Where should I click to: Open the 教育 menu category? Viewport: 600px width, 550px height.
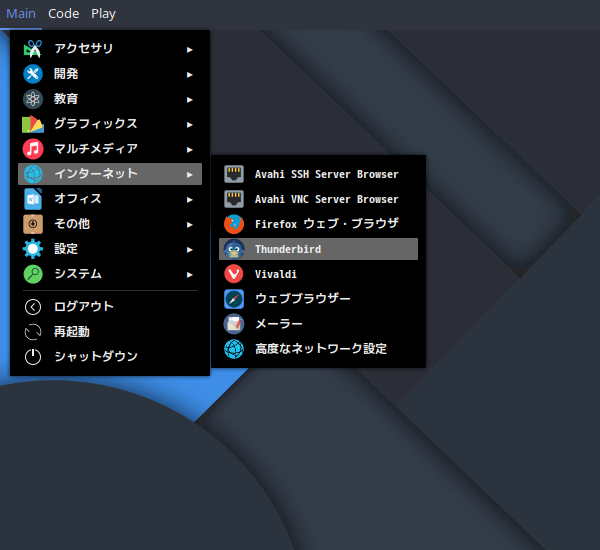[x=110, y=99]
